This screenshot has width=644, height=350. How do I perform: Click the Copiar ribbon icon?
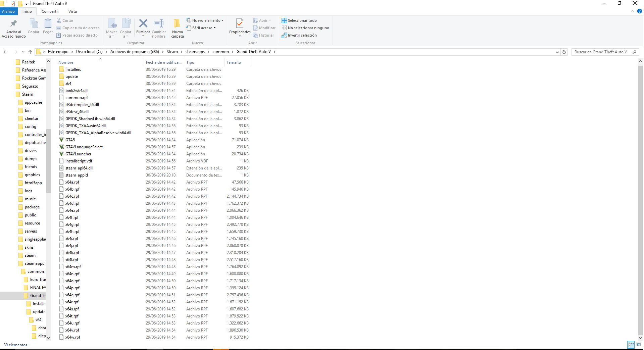(x=34, y=23)
